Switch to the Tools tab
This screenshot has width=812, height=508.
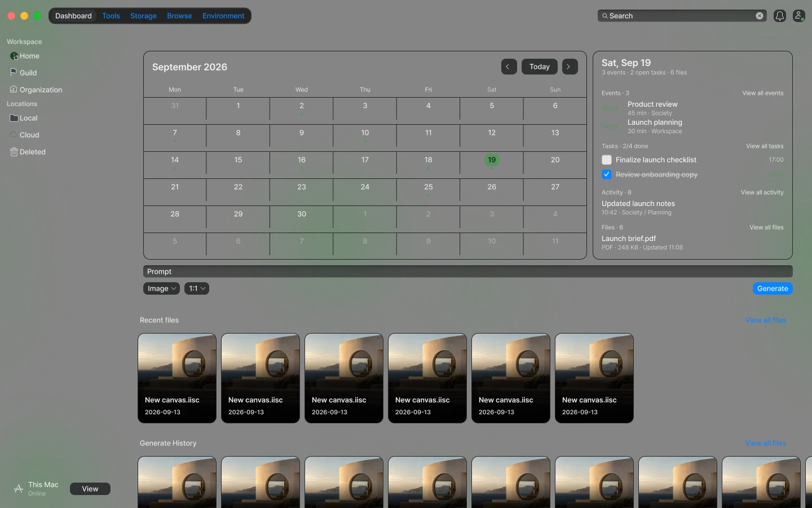pyautogui.click(x=111, y=16)
